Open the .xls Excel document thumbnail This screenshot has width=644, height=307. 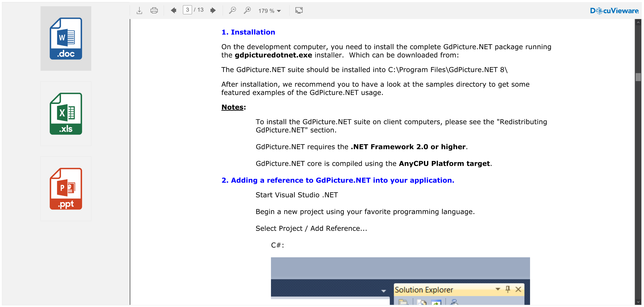66,114
